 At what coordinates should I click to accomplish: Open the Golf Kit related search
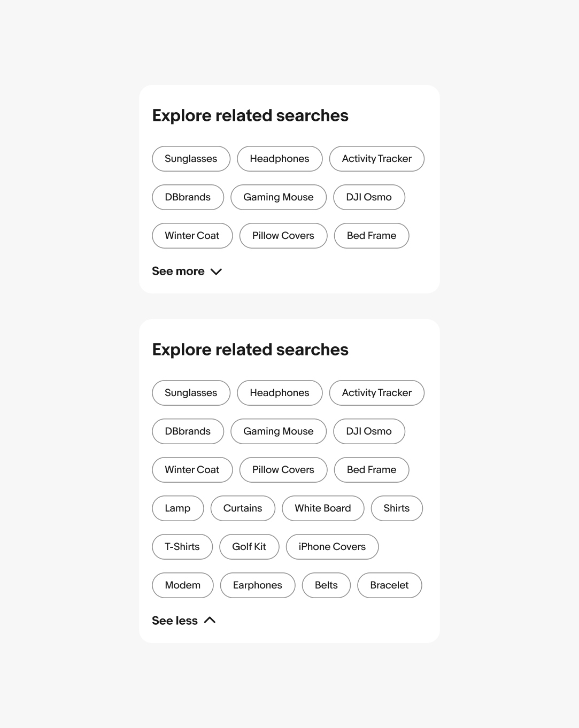point(249,547)
